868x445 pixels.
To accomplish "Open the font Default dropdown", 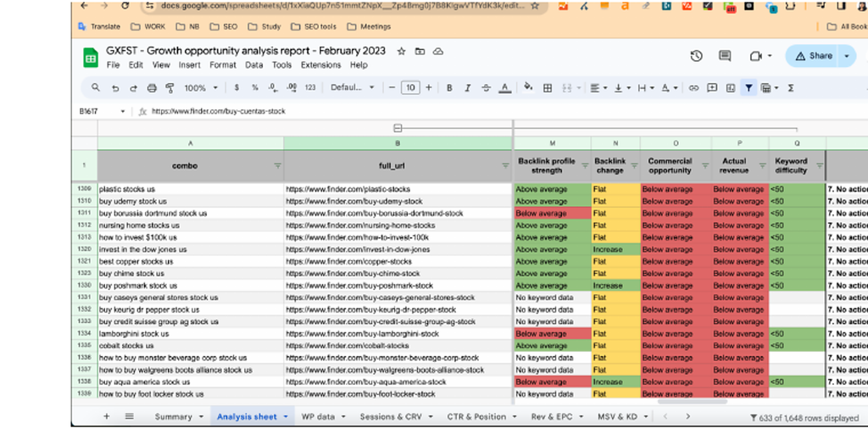I will 352,87.
